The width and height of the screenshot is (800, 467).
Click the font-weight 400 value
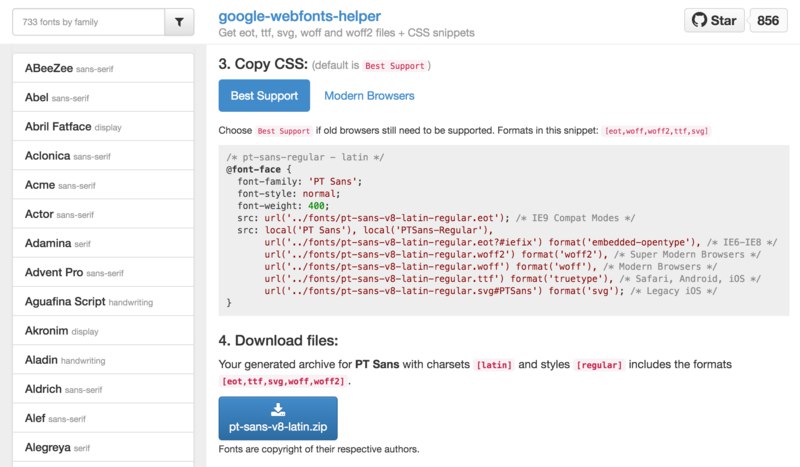click(316, 206)
